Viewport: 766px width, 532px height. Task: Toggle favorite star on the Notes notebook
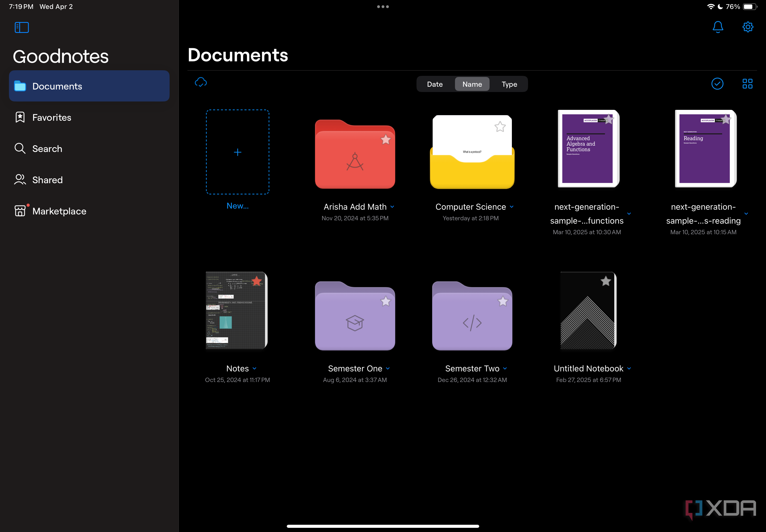coord(256,281)
